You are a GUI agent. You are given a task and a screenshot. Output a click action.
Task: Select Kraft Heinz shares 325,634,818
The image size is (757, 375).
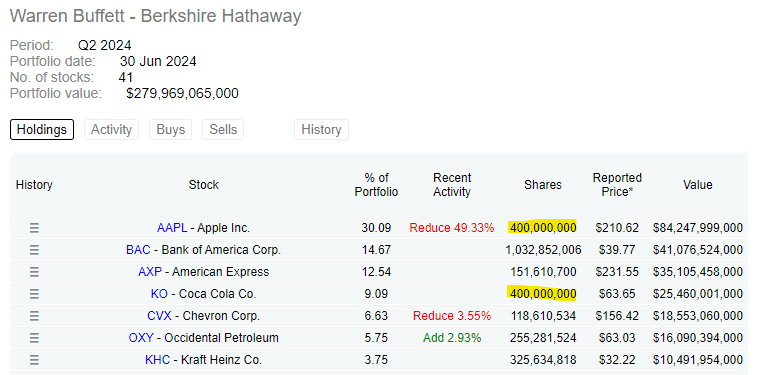pos(543,360)
